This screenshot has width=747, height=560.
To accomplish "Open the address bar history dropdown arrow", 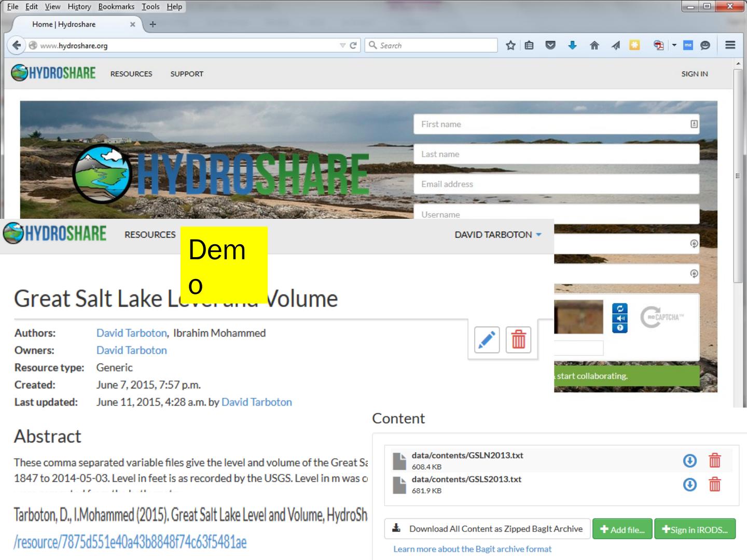I will [342, 46].
